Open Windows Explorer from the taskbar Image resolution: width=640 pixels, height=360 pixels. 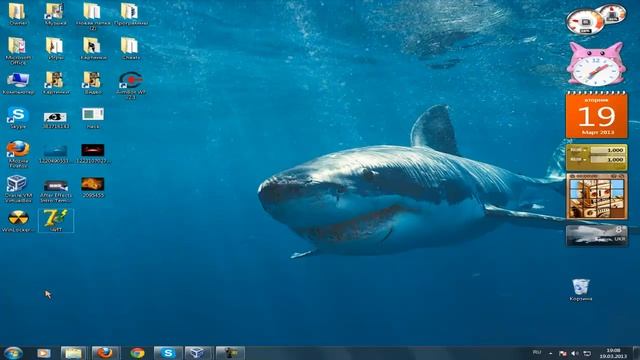[x=73, y=353]
